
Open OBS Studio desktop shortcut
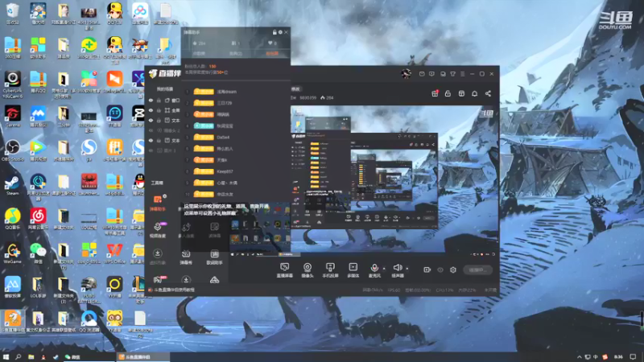[12, 150]
